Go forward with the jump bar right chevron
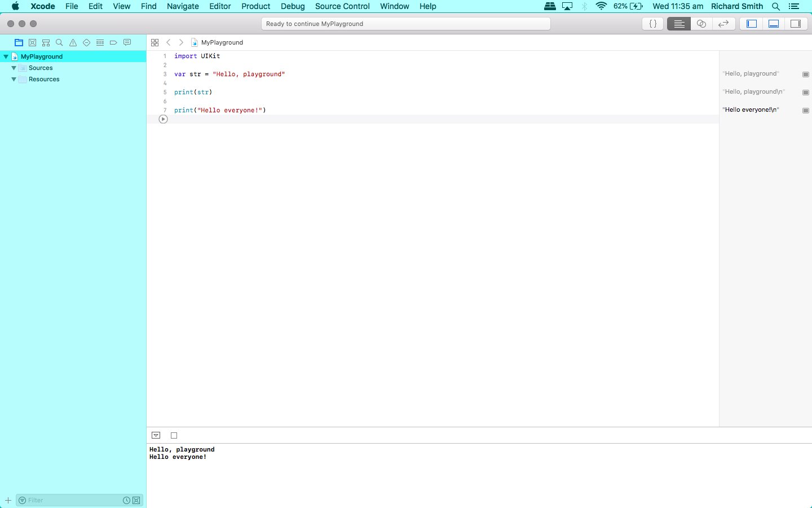 point(181,42)
